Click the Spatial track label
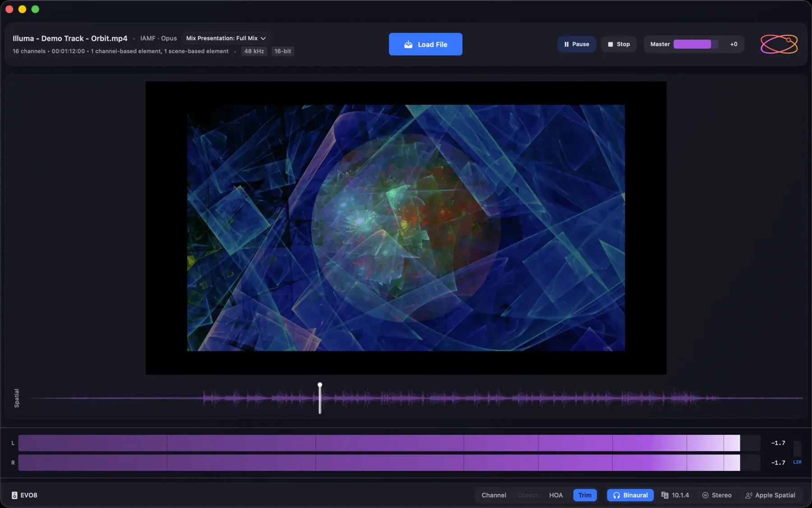812x508 pixels. [17, 398]
